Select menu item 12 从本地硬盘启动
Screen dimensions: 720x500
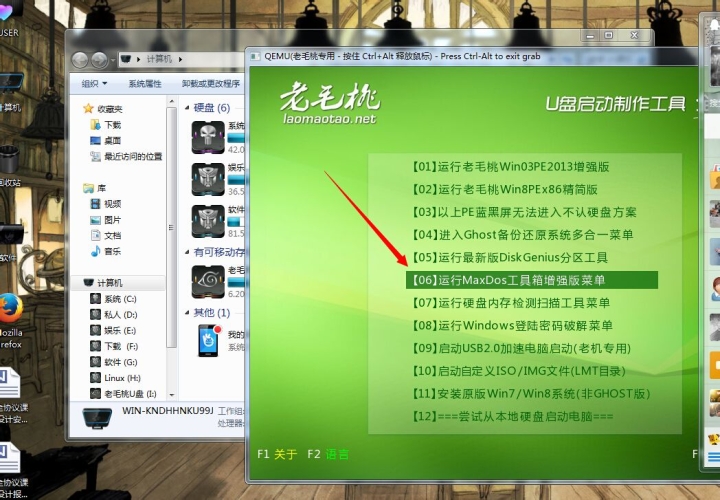pos(512,416)
